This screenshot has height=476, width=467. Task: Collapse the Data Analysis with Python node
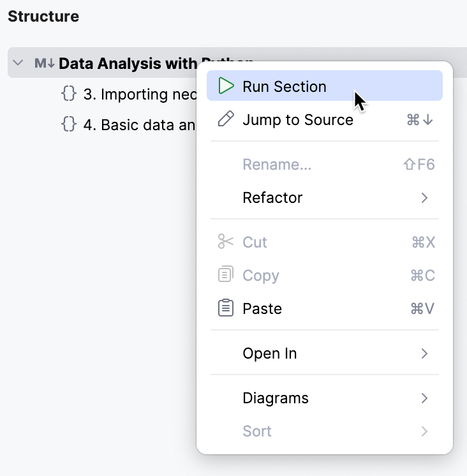pos(19,63)
